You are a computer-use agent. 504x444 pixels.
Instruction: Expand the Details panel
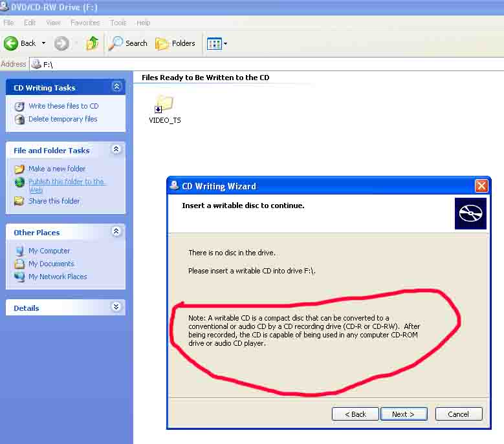pyautogui.click(x=116, y=306)
